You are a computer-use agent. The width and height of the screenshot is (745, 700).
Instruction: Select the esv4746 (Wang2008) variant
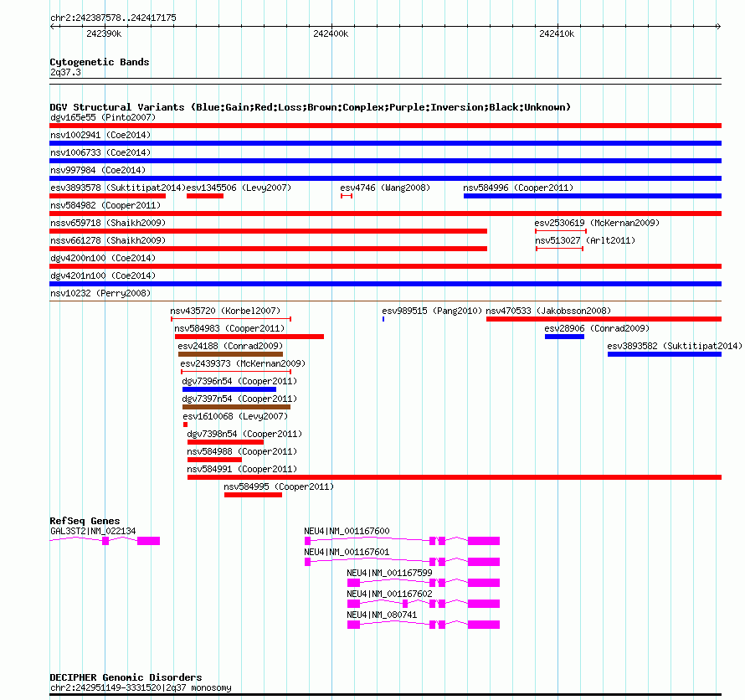[x=385, y=188]
